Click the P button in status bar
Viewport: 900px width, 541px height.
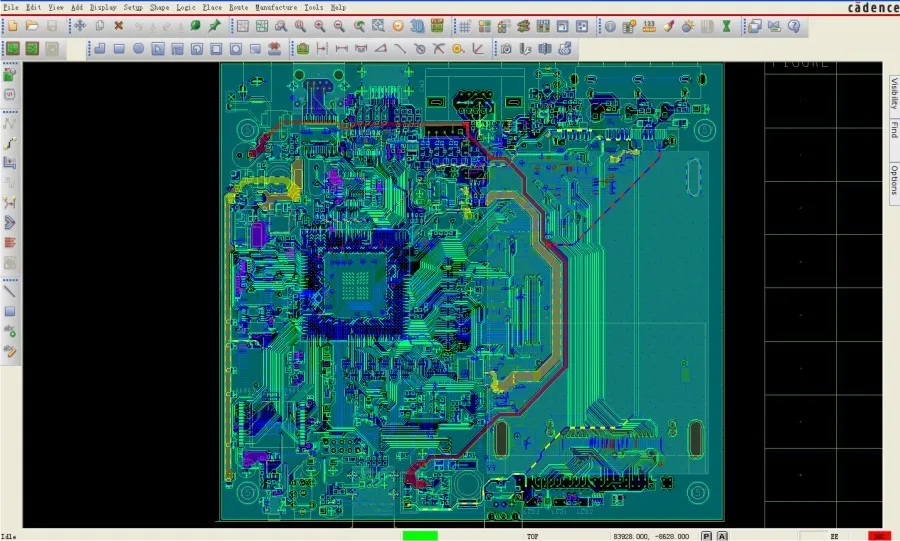(706, 536)
